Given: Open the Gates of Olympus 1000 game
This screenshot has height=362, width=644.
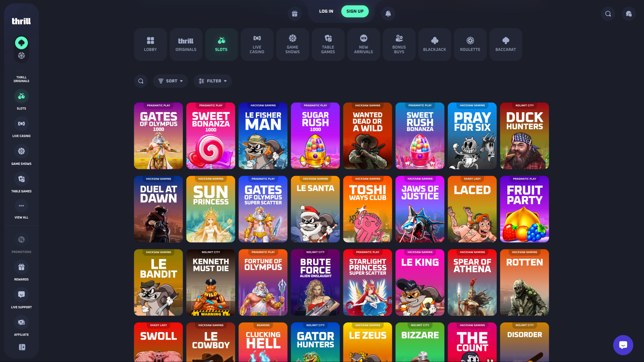Looking at the screenshot, I should click(x=158, y=136).
